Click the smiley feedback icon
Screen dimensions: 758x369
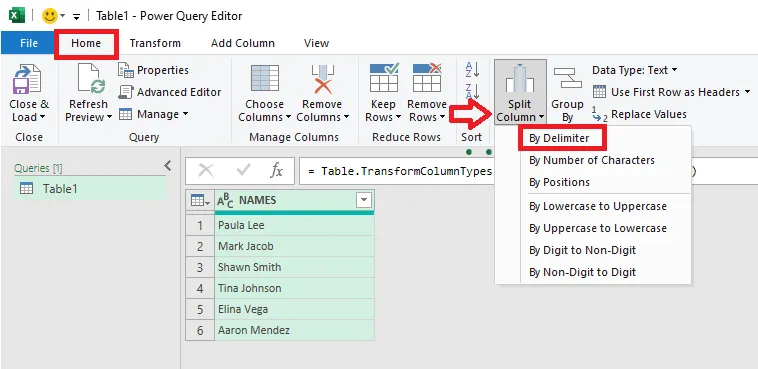(x=49, y=16)
